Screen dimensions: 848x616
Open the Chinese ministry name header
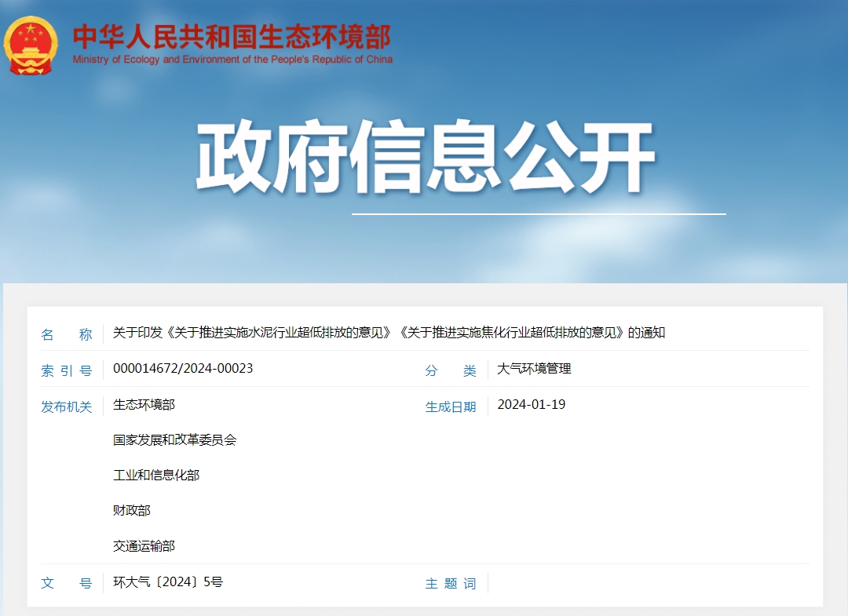tap(232, 37)
